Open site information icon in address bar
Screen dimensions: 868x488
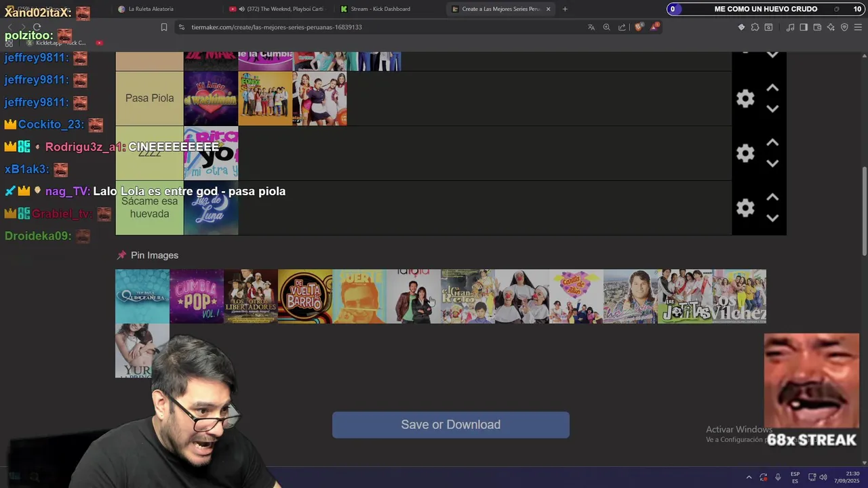181,27
